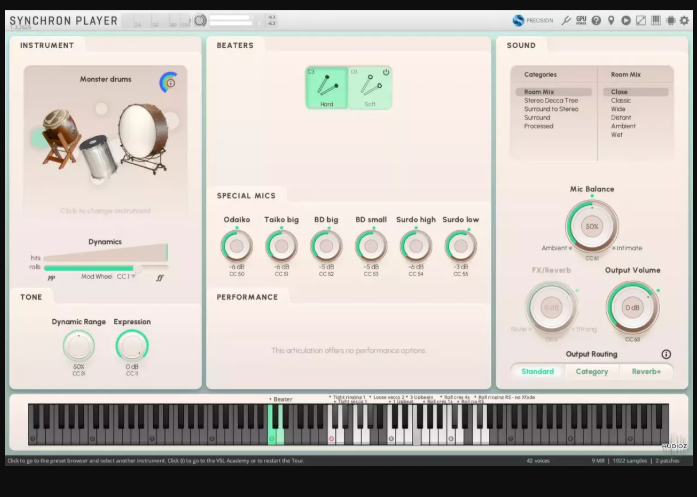Screen dimensions: 697x497
Task: Open the CPU chip icon in toolbar
Action: (670, 20)
